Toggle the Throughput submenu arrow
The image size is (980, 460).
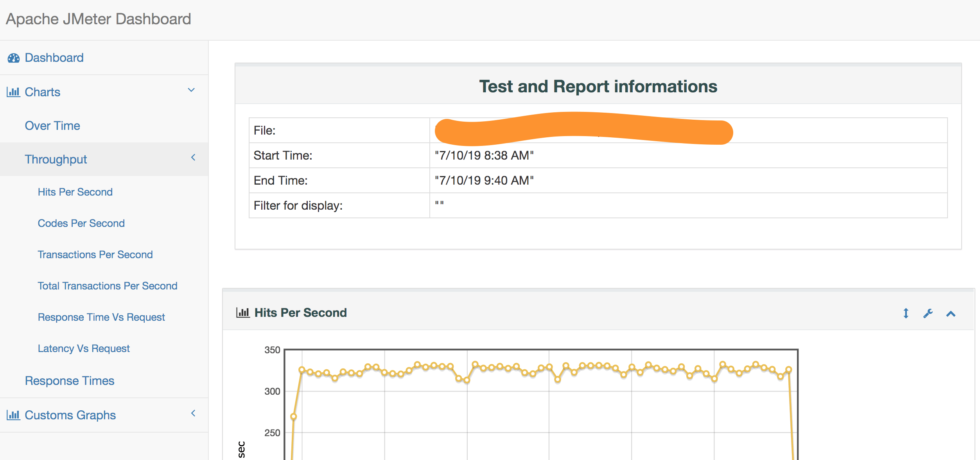tap(193, 157)
